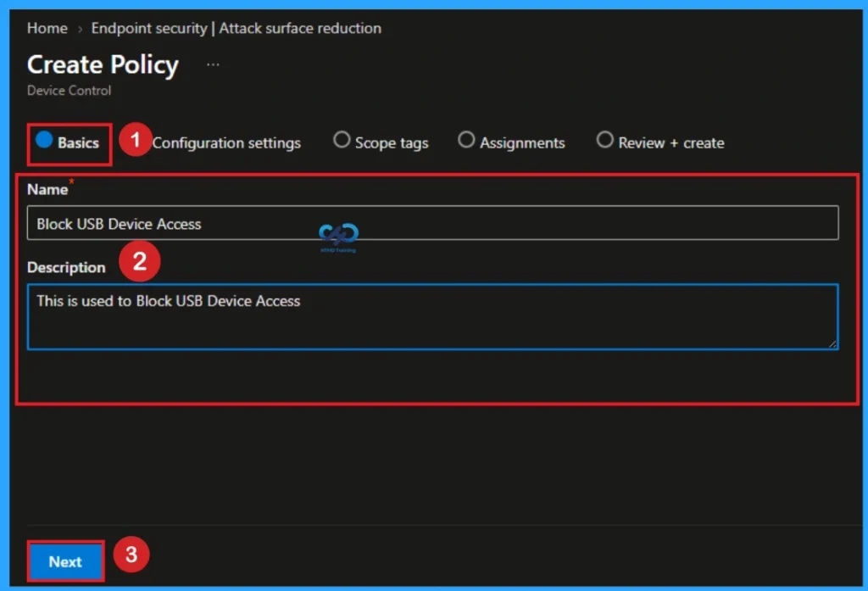Select the Basics step tab

point(67,142)
